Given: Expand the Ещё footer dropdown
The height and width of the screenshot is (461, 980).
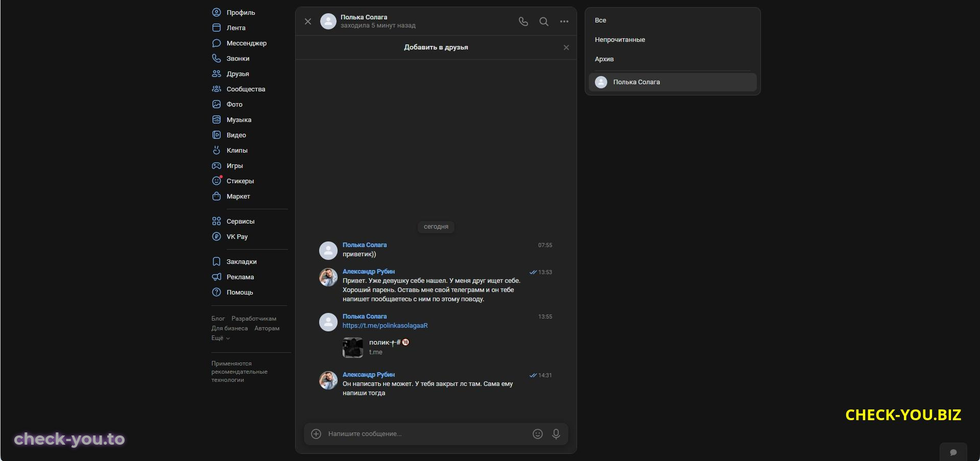Looking at the screenshot, I should (221, 338).
